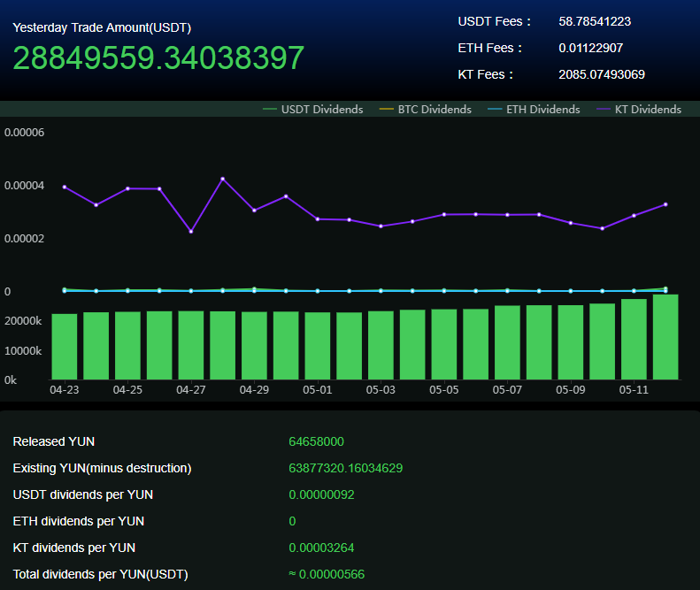Click the KT Fees value 2085.07493069
This screenshot has height=590, width=700.
point(602,74)
